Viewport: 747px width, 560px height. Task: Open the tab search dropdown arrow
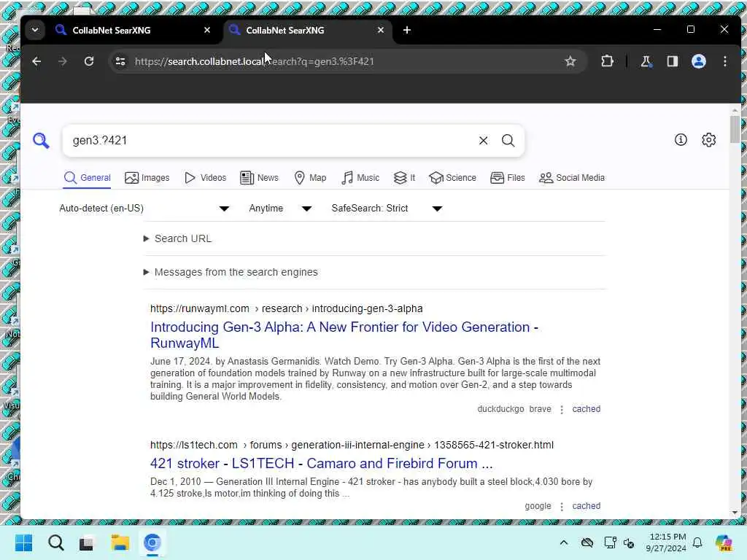click(x=35, y=30)
